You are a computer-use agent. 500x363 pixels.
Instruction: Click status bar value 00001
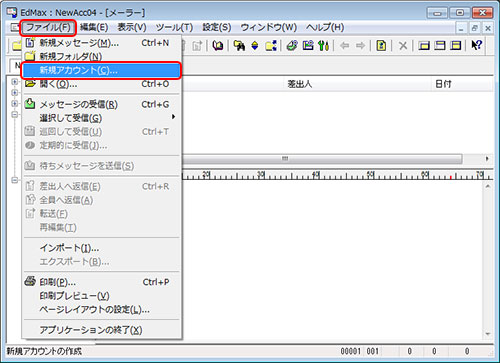350,351
